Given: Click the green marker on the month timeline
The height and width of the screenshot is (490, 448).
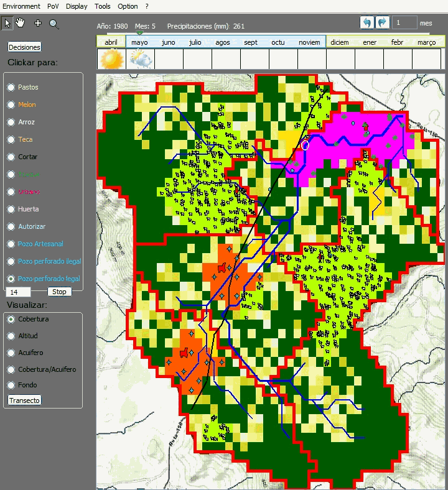Looking at the screenshot, I should coord(139,32).
